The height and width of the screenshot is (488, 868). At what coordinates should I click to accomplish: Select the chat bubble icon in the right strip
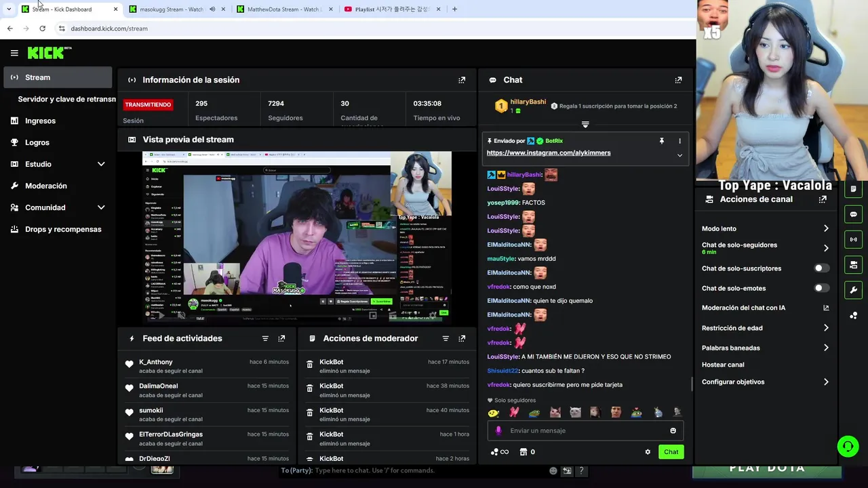click(853, 214)
